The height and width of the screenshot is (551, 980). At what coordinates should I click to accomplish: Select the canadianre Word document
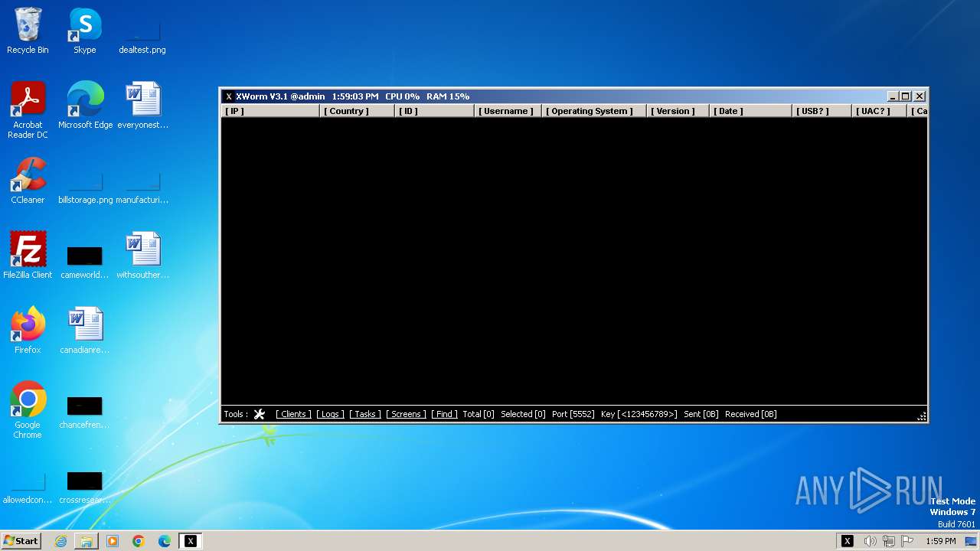coord(85,331)
